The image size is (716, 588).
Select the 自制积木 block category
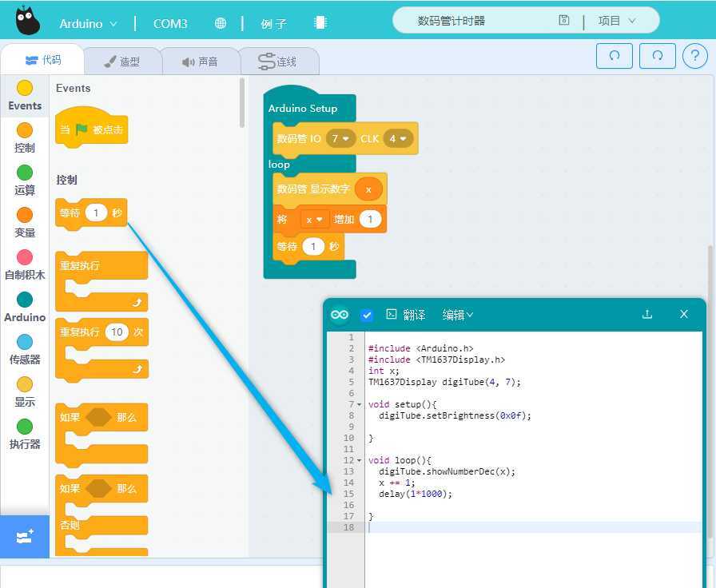(25, 264)
